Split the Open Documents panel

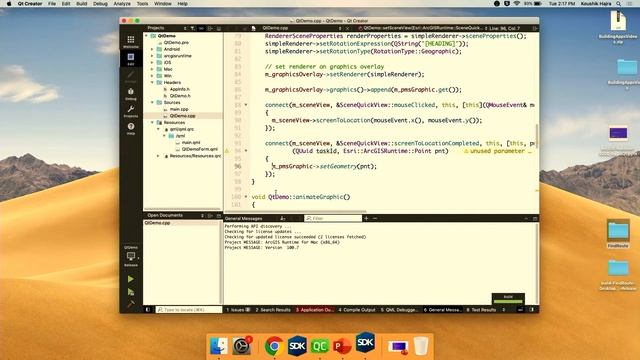[x=210, y=216]
